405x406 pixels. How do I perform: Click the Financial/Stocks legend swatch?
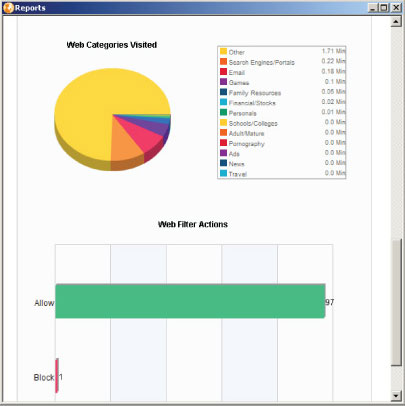(x=223, y=102)
